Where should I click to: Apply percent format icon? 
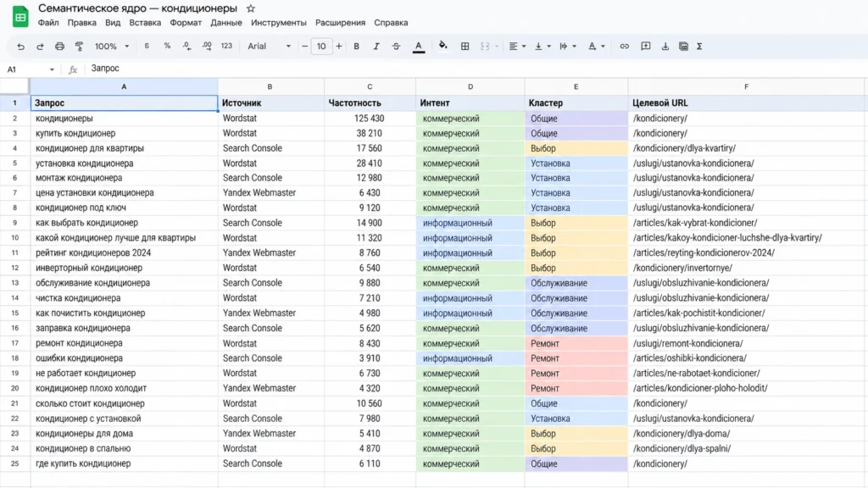tap(167, 46)
